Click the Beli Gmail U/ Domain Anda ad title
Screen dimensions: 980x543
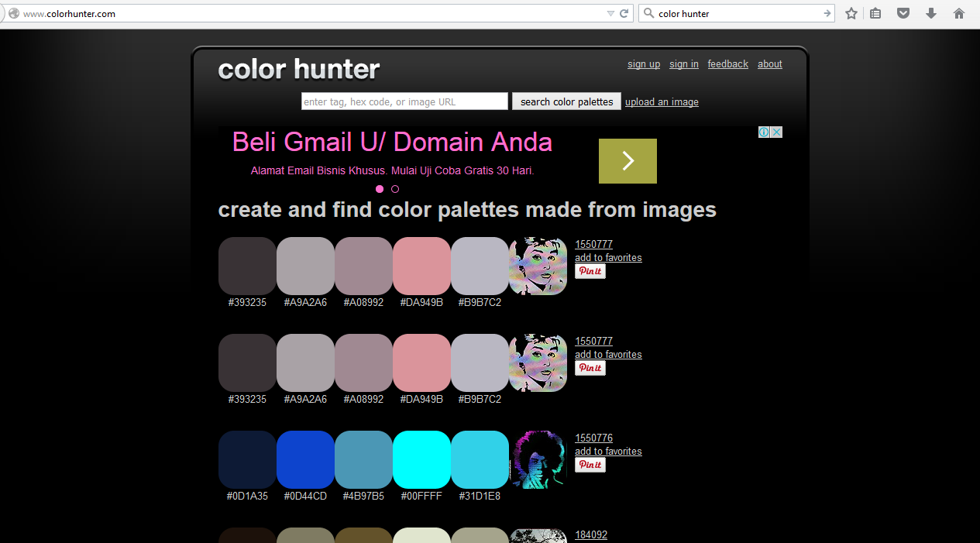(x=392, y=142)
